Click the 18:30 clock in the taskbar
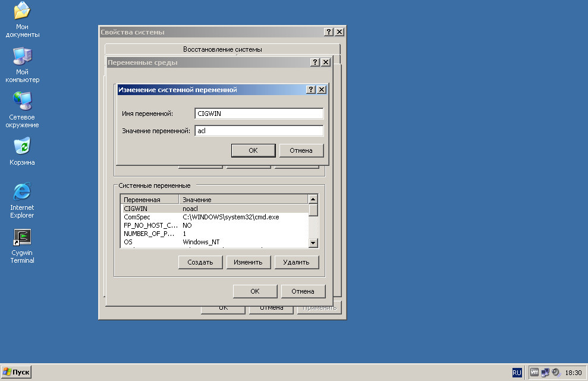Viewport: 588px width, 381px height. (573, 372)
